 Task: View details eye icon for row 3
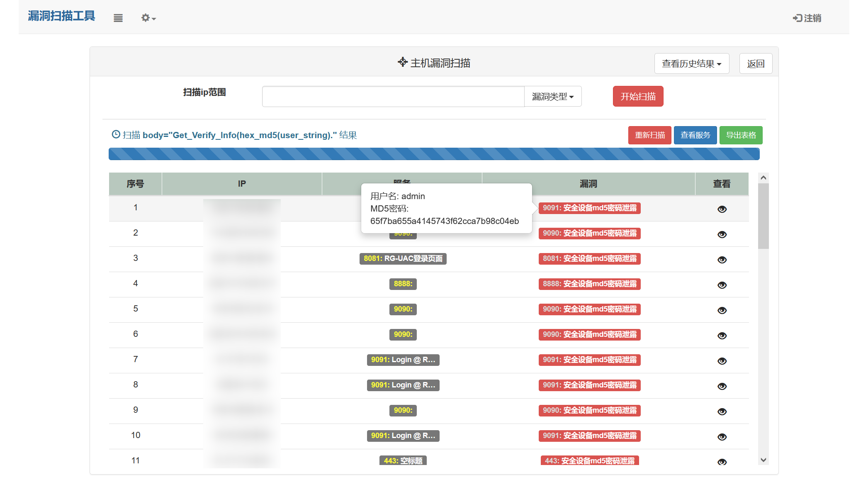pos(722,260)
